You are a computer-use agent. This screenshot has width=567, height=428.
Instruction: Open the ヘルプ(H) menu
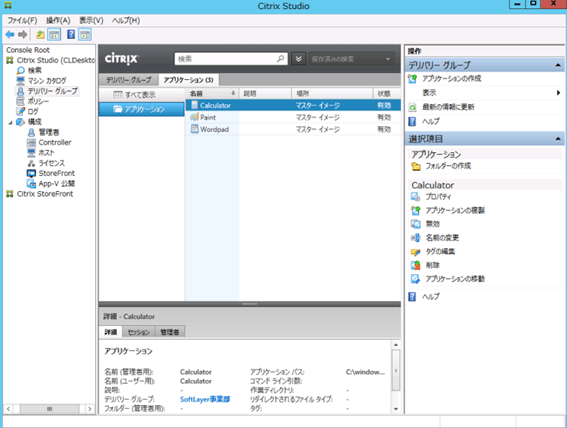(126, 21)
